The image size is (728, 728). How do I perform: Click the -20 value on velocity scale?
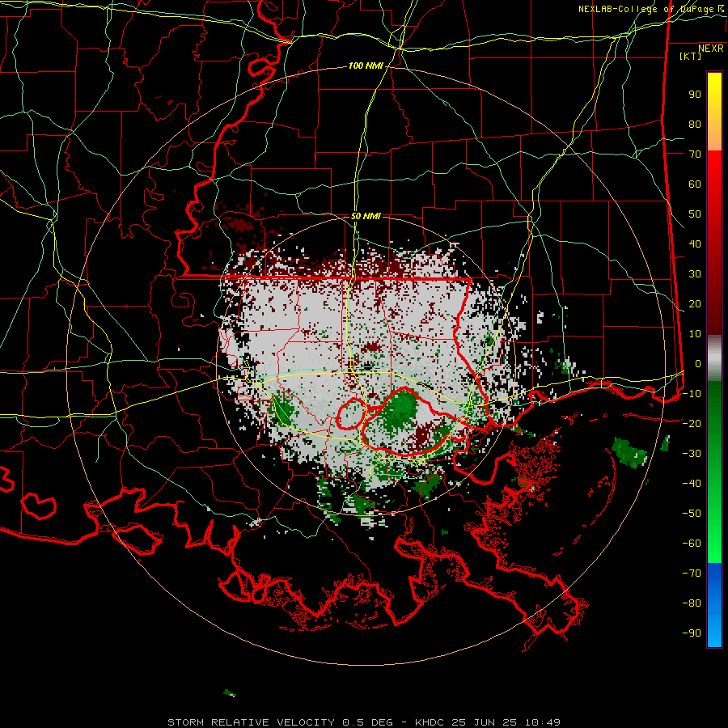click(692, 424)
